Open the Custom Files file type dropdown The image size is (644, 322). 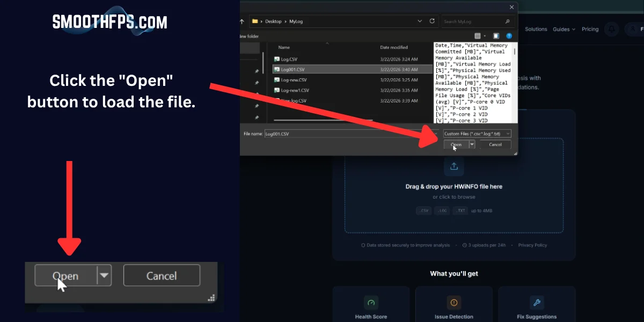[508, 133]
